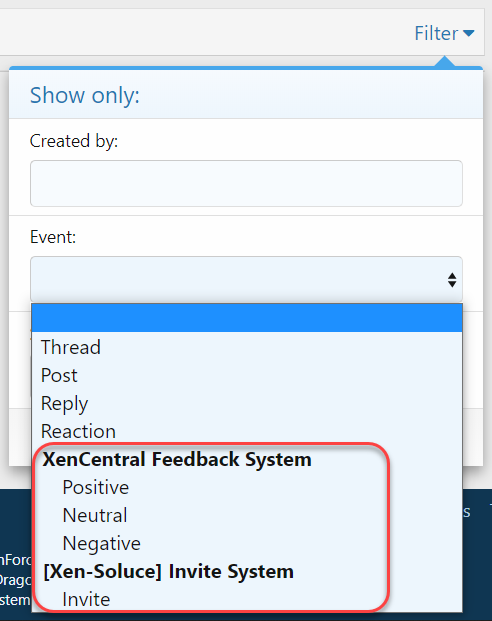This screenshot has height=621, width=492.
Task: Pick Neutral feedback option
Action: click(247, 515)
